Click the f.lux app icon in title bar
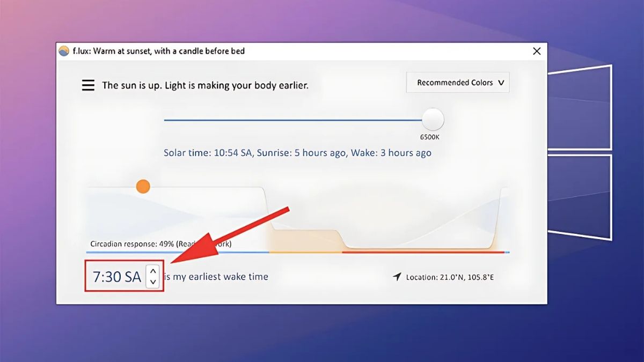Viewport: 644px width, 362px height. pyautogui.click(x=63, y=51)
